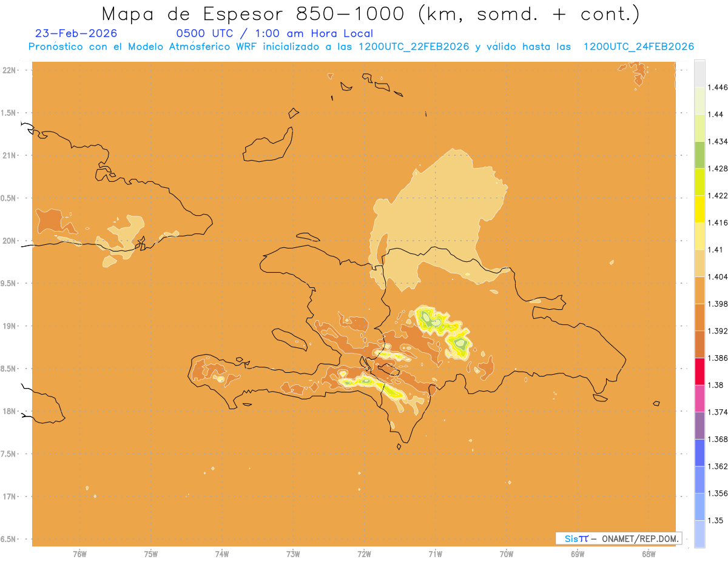Click the gray legend swatch above 1.446

tap(699, 73)
